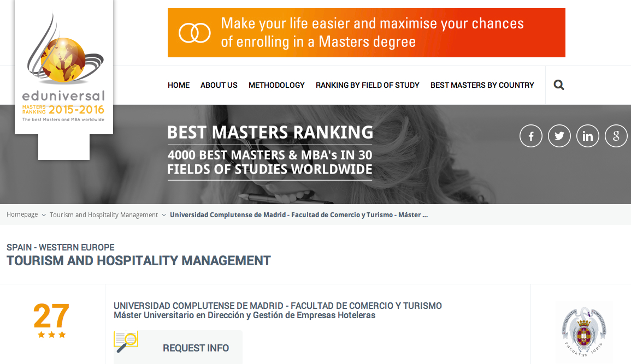Click the ranking number 27
Image resolution: width=631 pixels, height=364 pixels.
click(51, 316)
